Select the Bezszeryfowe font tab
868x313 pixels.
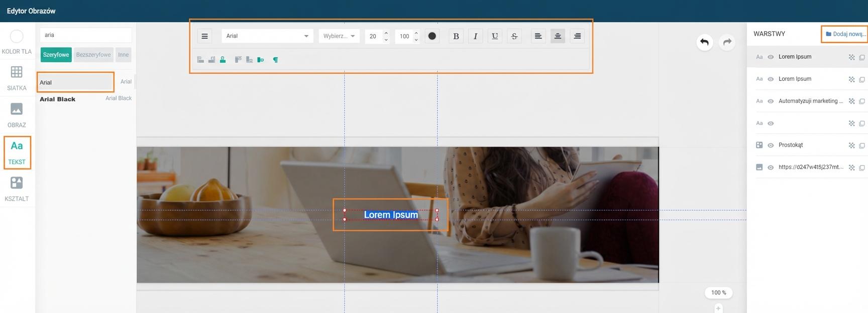point(93,55)
